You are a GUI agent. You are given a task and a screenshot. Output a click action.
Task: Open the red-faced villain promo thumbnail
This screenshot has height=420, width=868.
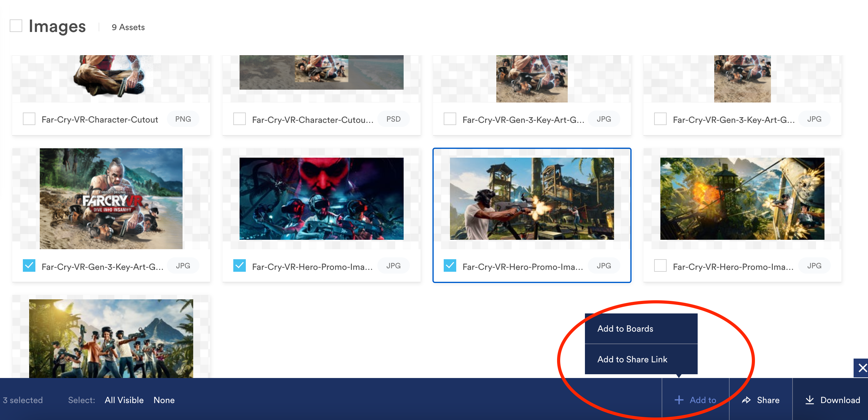point(322,199)
